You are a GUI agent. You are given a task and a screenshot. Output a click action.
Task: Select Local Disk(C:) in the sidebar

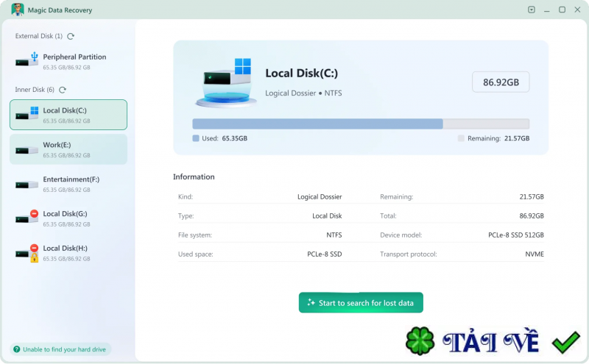click(68, 115)
